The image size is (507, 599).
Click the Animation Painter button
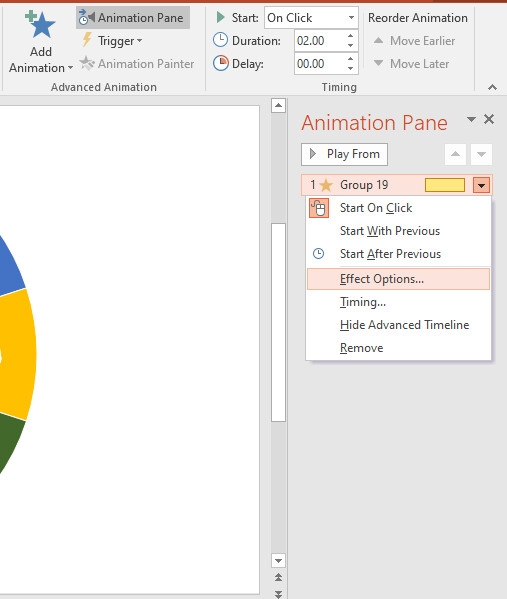coord(137,64)
